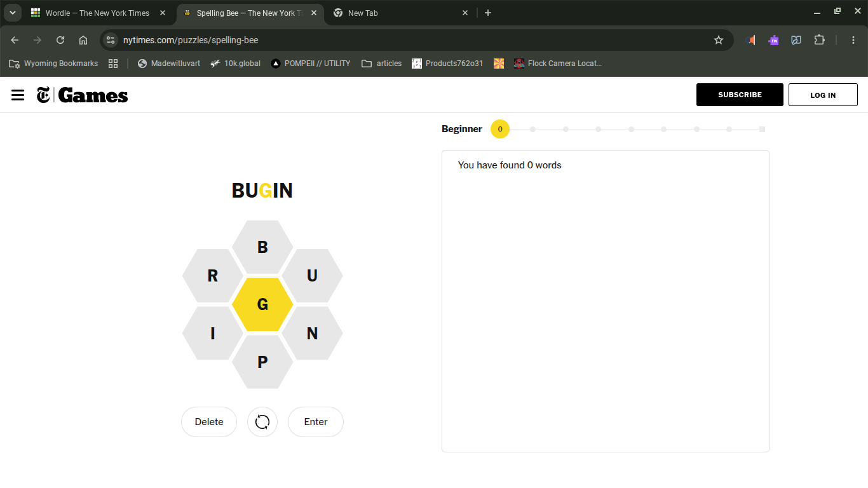Screen dimensions: 868x488
Task: Select the center letter G hexagon
Action: (262, 304)
